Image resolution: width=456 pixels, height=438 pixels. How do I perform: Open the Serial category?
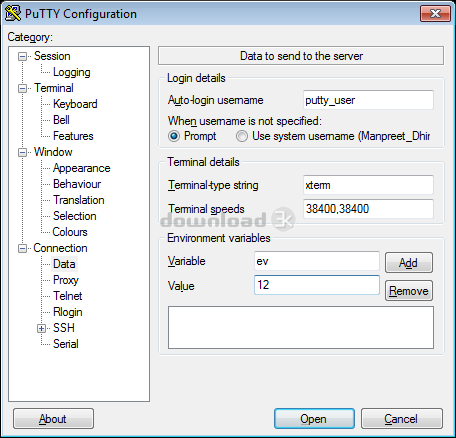click(x=66, y=344)
